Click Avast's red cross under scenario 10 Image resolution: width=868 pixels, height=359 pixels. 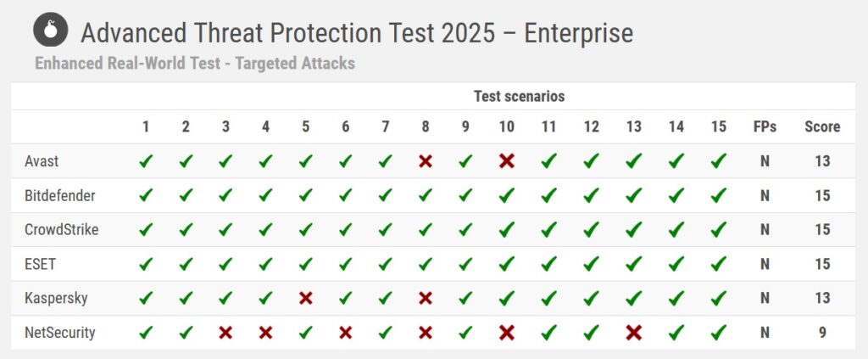[x=506, y=161]
